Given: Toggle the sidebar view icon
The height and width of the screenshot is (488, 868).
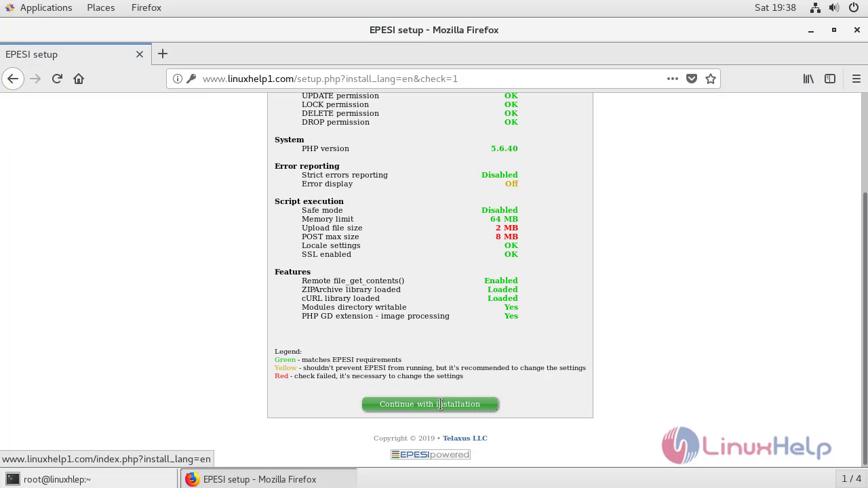Looking at the screenshot, I should (830, 79).
